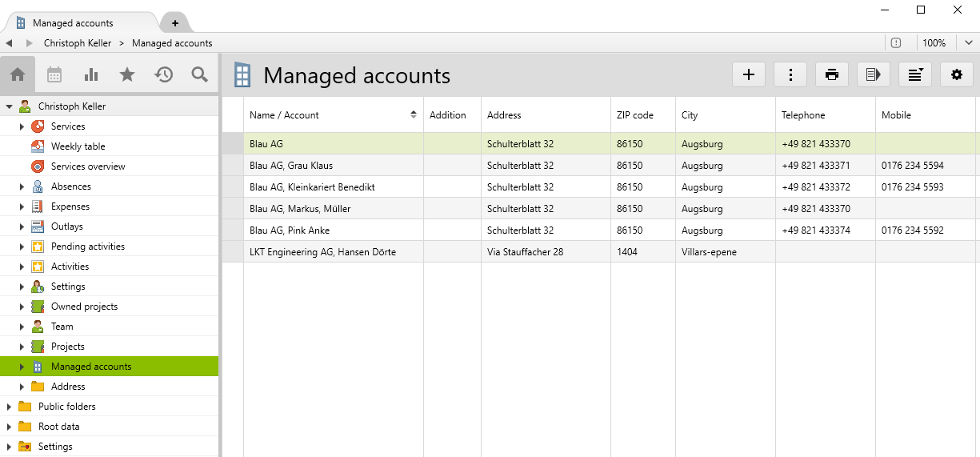This screenshot has width=980, height=457.
Task: Open new tab with plus tab button
Action: 175,23
